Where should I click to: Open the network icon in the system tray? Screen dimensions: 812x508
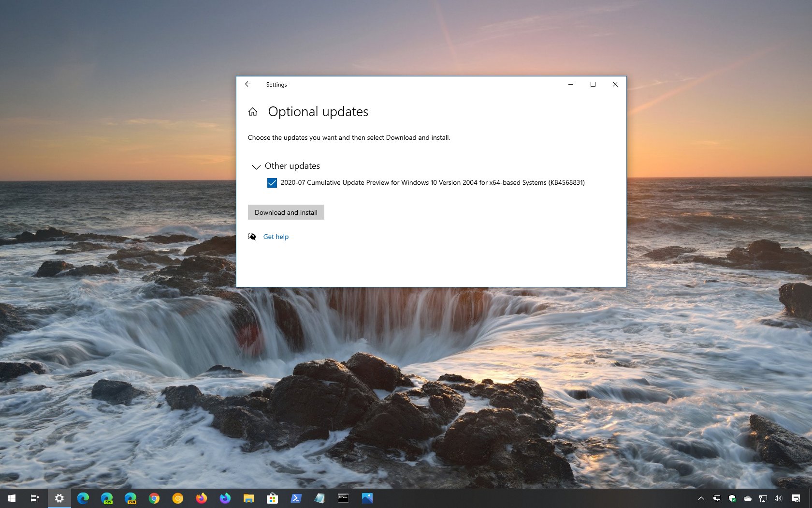point(763,498)
